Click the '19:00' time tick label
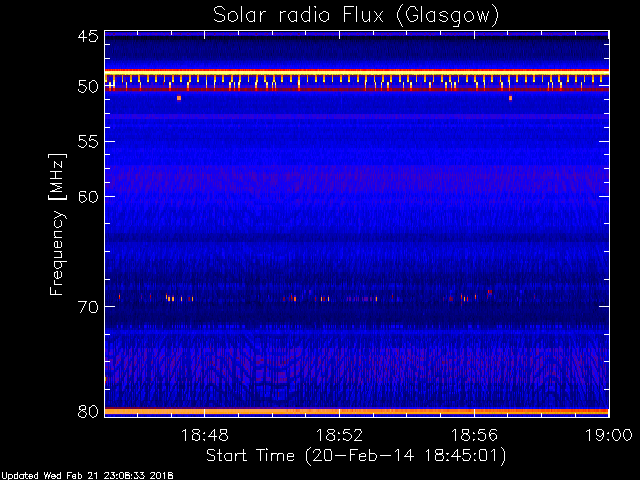This screenshot has width=640, height=480. pyautogui.click(x=609, y=435)
